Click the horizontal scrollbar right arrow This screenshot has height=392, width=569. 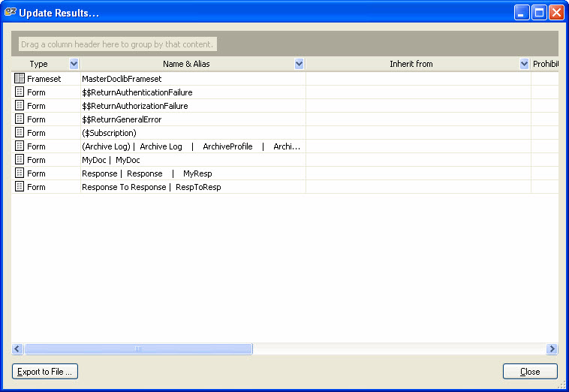(552, 349)
